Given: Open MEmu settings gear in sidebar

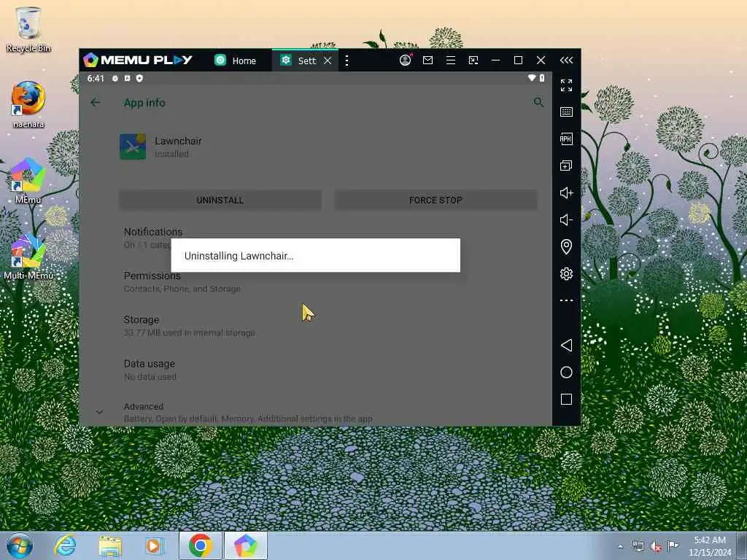Looking at the screenshot, I should pyautogui.click(x=566, y=274).
